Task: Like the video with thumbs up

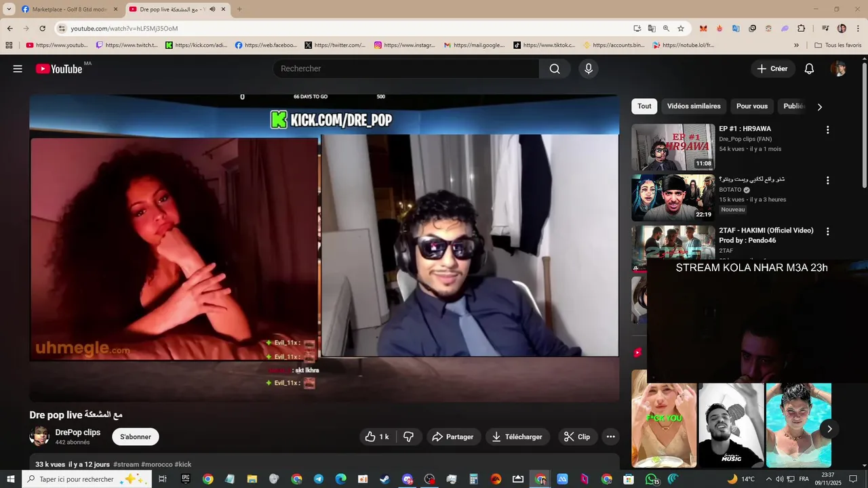Action: (377, 437)
